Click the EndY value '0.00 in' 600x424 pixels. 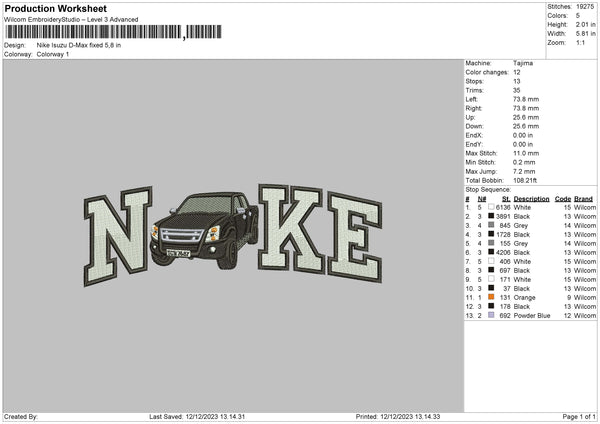pyautogui.click(x=523, y=144)
